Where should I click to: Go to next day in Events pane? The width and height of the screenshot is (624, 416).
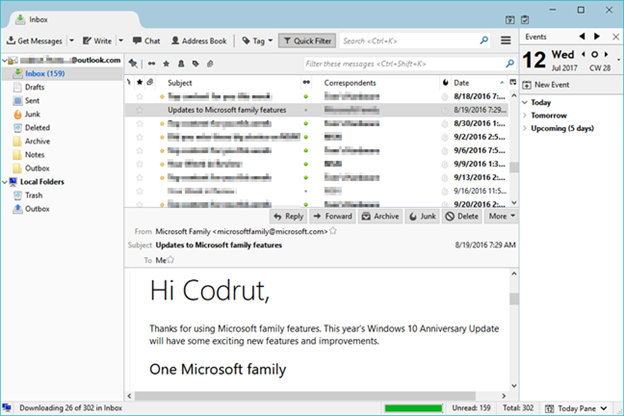608,54
